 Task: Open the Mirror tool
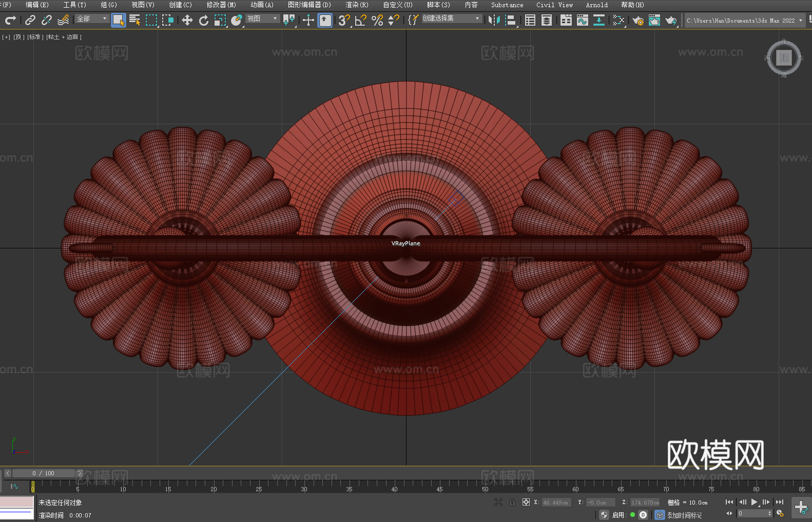pos(494,21)
